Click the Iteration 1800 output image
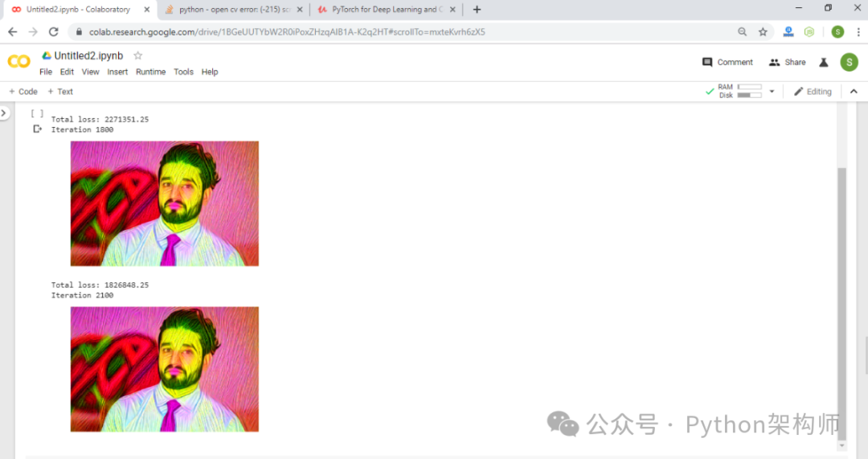 [x=165, y=203]
